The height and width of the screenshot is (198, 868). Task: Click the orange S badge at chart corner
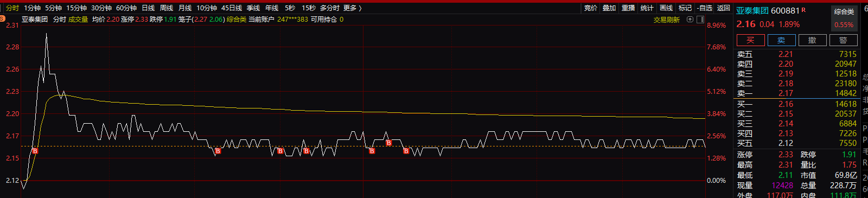3,19
